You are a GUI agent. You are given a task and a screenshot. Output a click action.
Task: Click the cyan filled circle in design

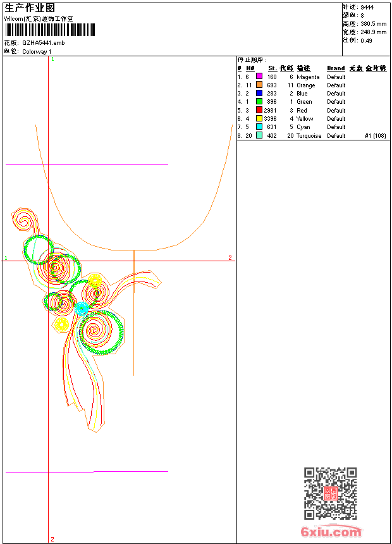(82, 308)
